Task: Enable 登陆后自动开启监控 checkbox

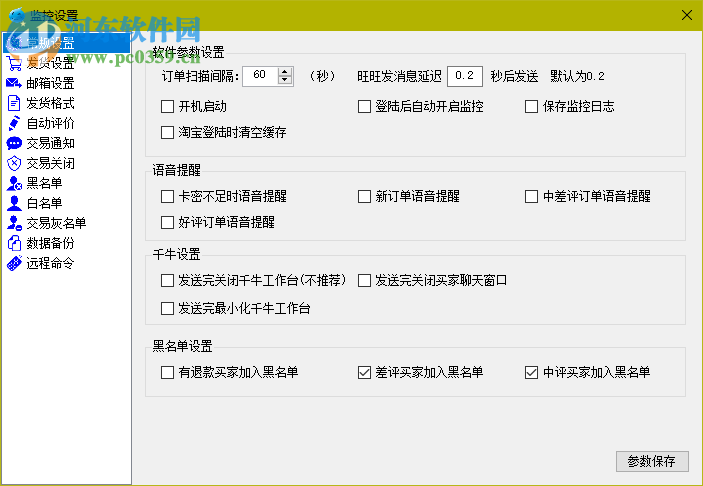Action: pyautogui.click(x=364, y=107)
